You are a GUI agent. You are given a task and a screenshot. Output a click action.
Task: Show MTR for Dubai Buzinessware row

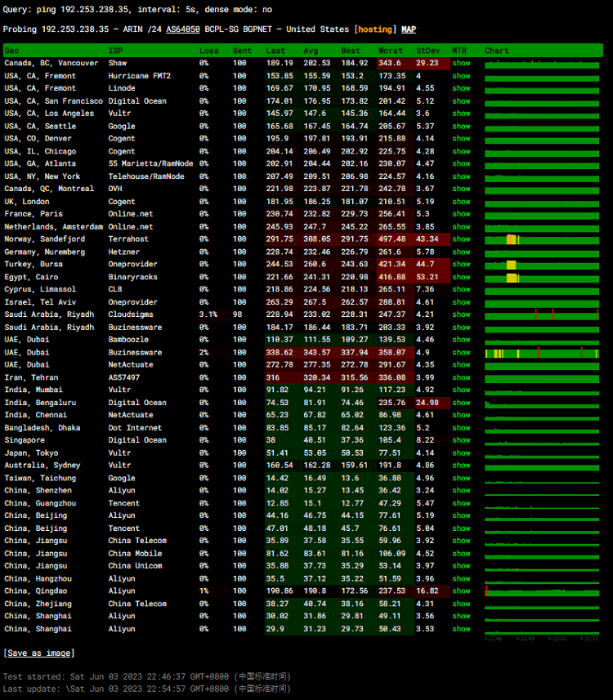461,352
